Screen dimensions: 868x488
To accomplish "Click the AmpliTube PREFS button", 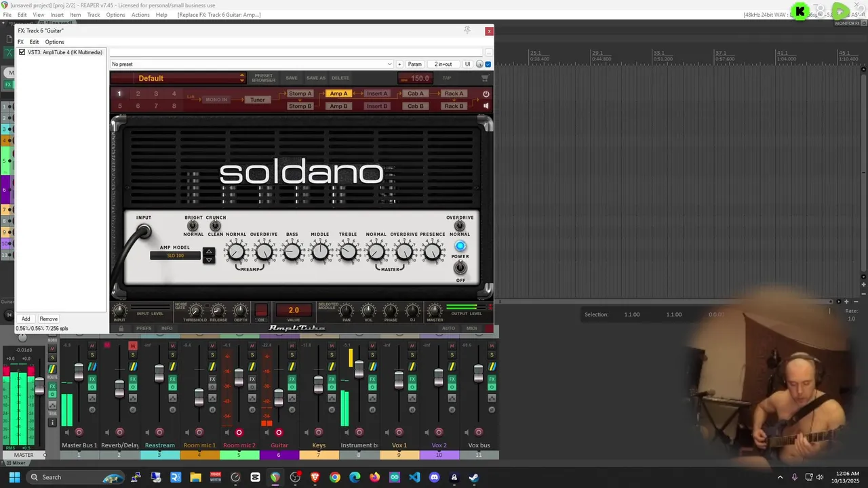I will 144,328.
